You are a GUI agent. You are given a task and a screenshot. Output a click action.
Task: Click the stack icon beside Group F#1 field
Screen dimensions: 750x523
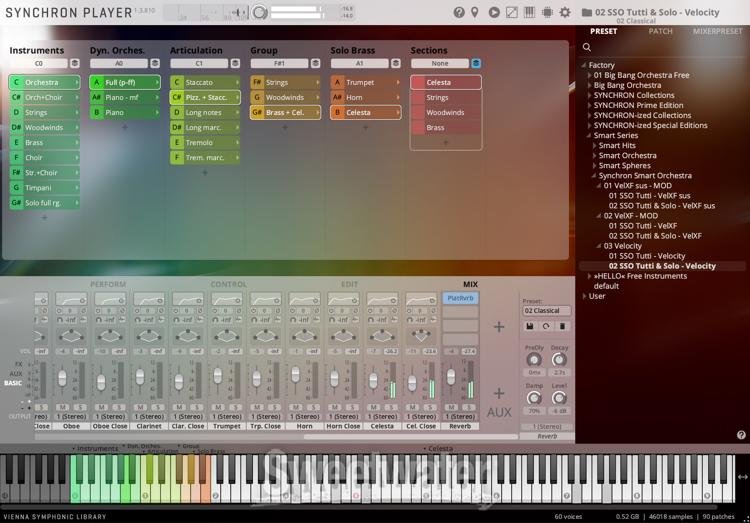(x=315, y=63)
